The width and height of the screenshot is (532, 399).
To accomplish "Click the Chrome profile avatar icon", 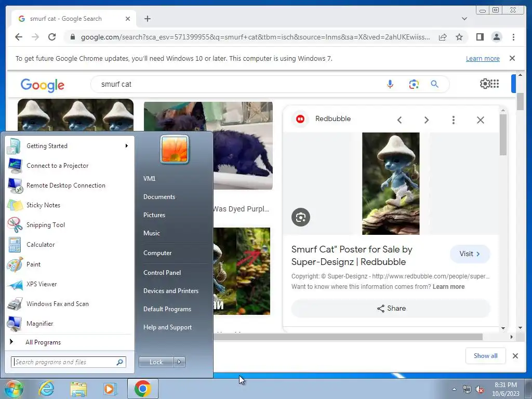I will click(x=496, y=37).
